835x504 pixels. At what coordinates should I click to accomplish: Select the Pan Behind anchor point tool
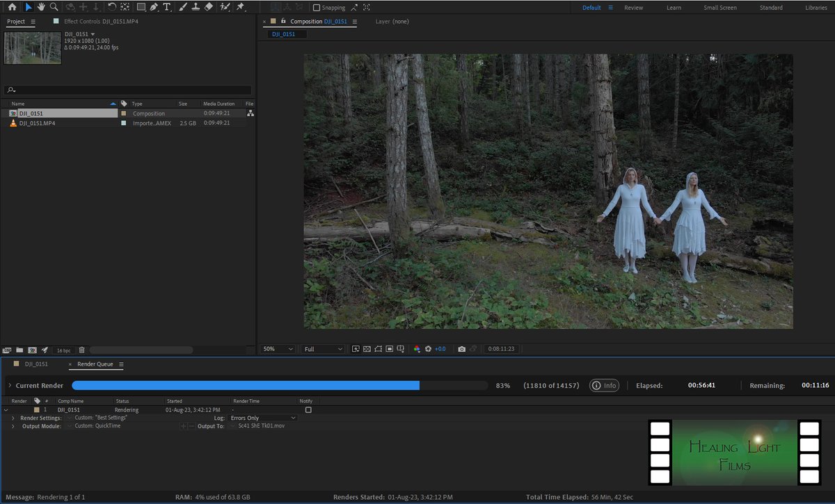click(x=125, y=7)
